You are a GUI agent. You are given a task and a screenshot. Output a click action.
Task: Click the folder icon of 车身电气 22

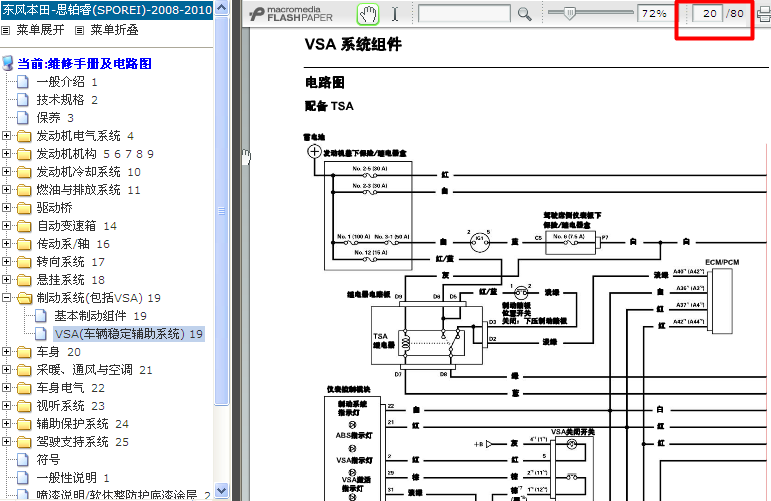click(24, 388)
